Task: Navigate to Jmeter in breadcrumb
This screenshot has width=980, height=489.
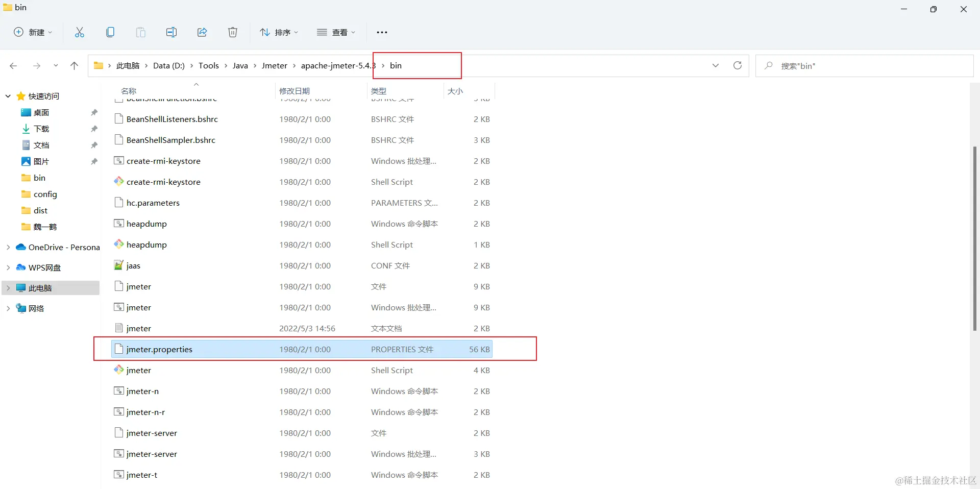Action: [275, 65]
